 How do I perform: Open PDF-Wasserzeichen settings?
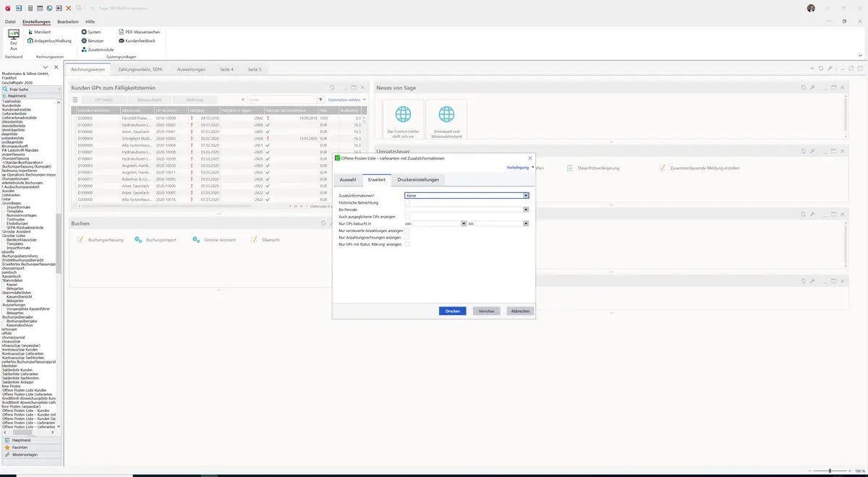point(139,32)
